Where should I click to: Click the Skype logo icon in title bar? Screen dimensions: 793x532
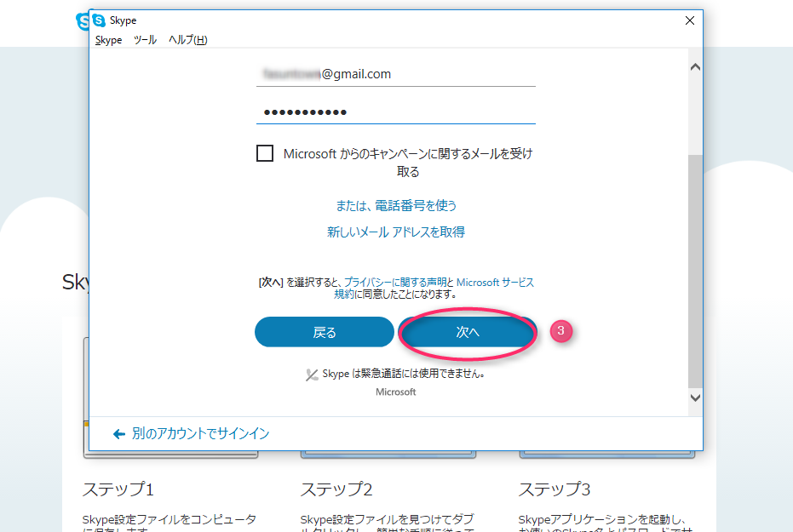pos(99,20)
